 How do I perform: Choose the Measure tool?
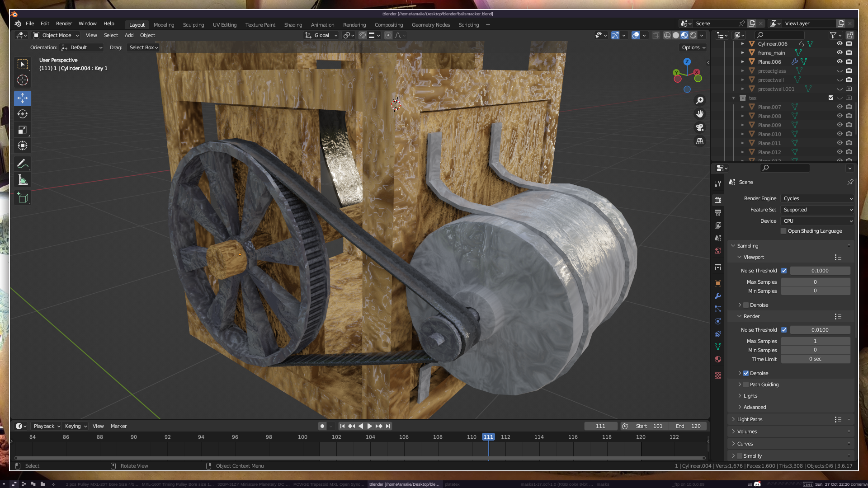[22, 180]
